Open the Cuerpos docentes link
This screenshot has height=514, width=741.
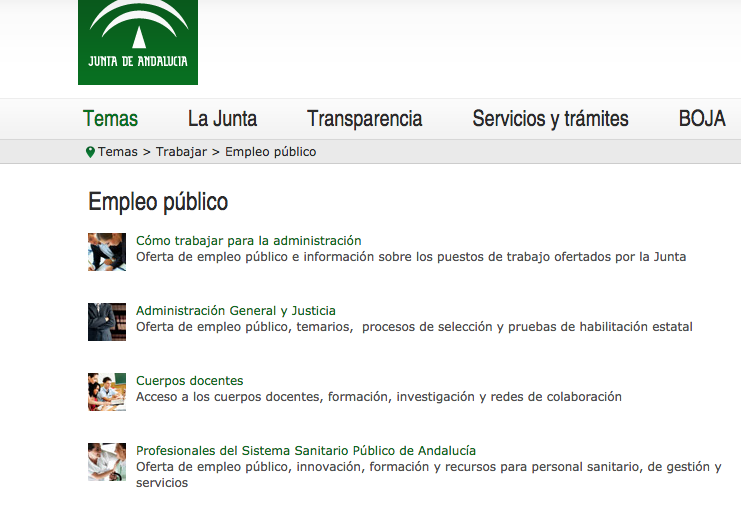190,380
